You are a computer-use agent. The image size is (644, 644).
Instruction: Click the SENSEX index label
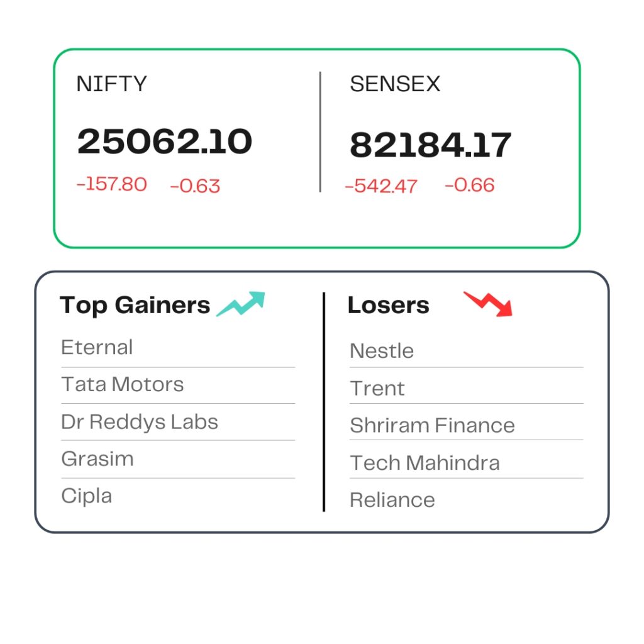pyautogui.click(x=395, y=84)
